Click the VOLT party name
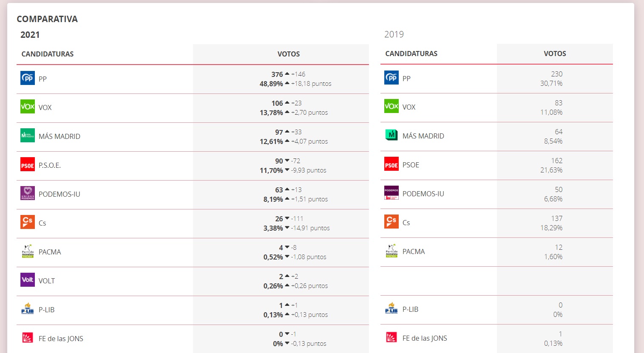This screenshot has width=644, height=353. [x=47, y=281]
